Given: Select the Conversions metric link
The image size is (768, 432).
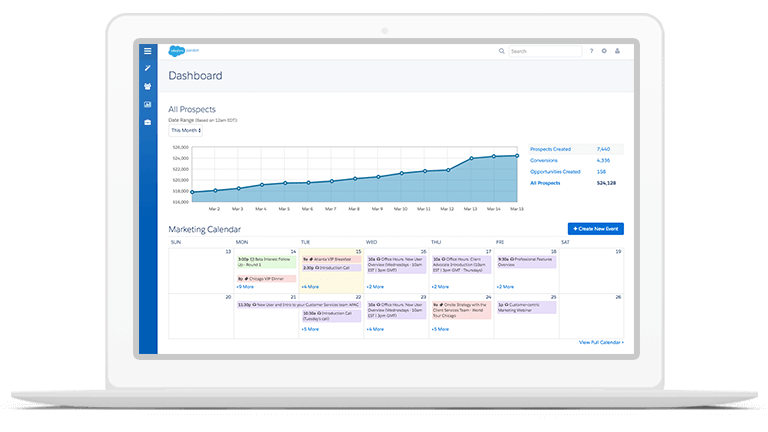Looking at the screenshot, I should pyautogui.click(x=543, y=160).
